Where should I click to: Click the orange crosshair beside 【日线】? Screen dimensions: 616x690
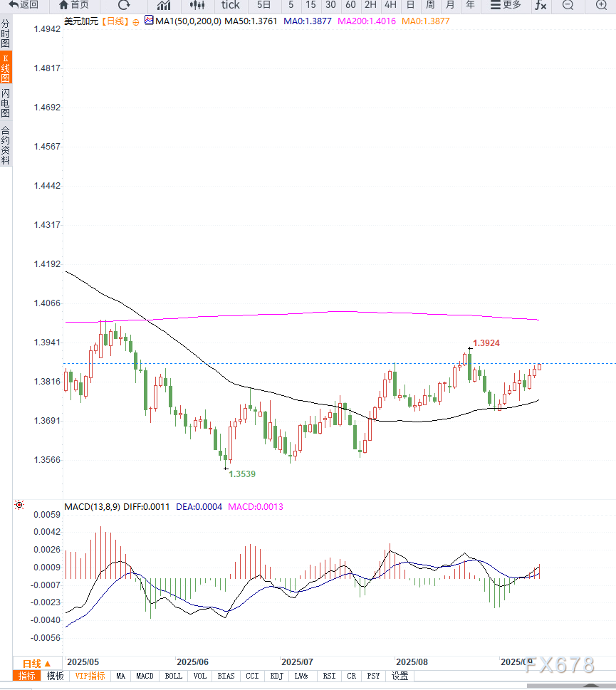pos(136,22)
